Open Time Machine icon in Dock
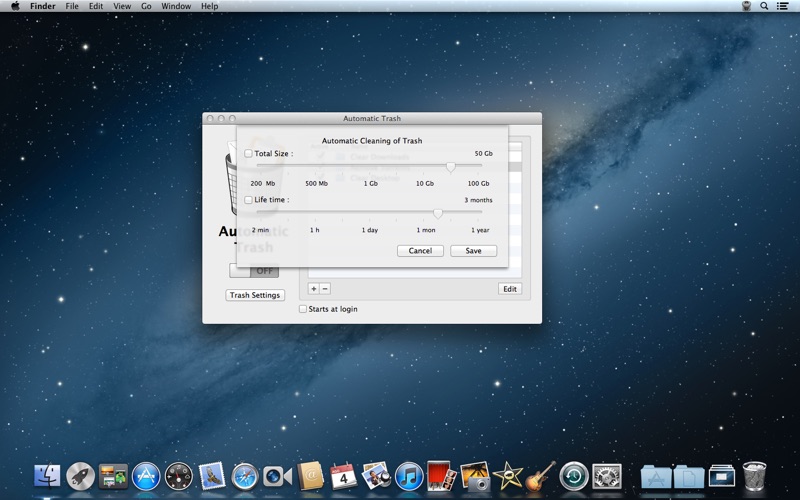This screenshot has height=500, width=800. pos(573,477)
